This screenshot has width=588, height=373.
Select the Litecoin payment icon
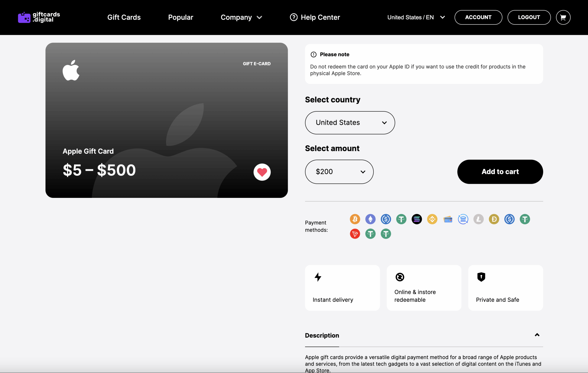pyautogui.click(x=478, y=219)
